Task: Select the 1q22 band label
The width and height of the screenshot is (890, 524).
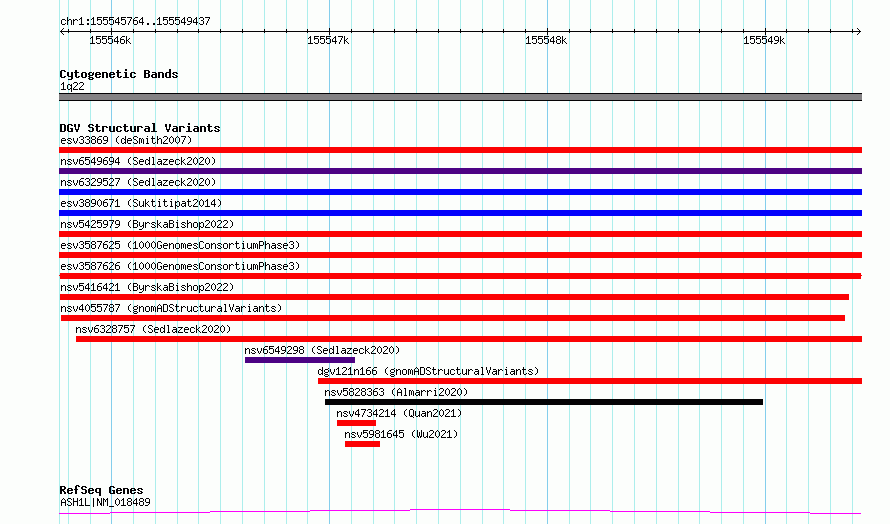Action: 72,87
